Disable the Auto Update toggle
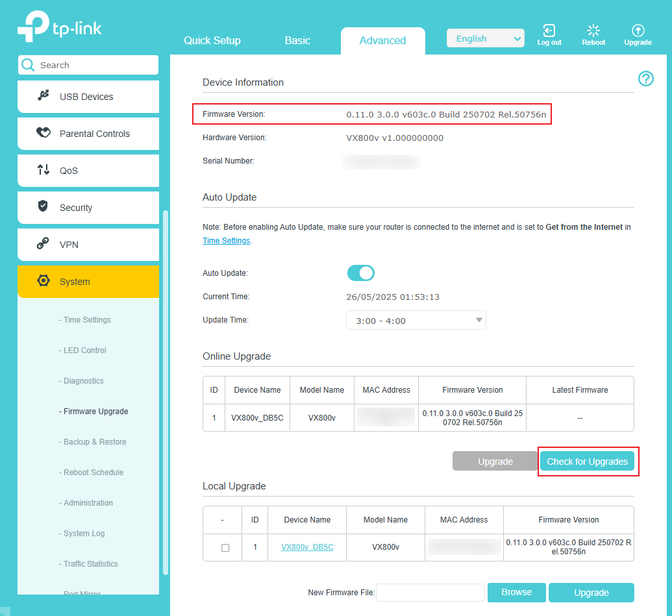The image size is (672, 616). click(x=361, y=273)
